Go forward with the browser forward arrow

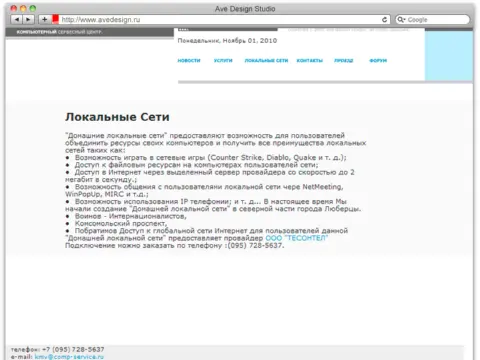(x=28, y=20)
